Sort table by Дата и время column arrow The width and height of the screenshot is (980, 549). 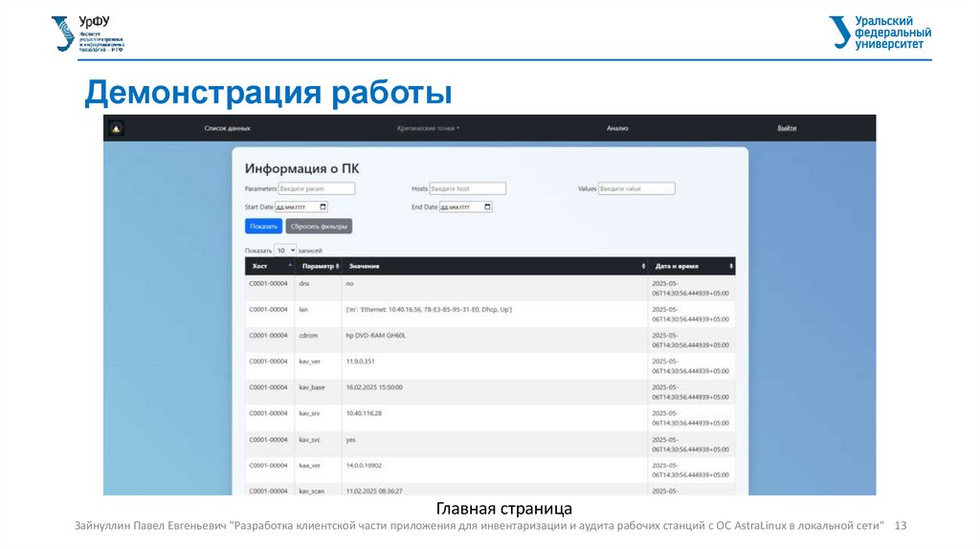tap(730, 266)
